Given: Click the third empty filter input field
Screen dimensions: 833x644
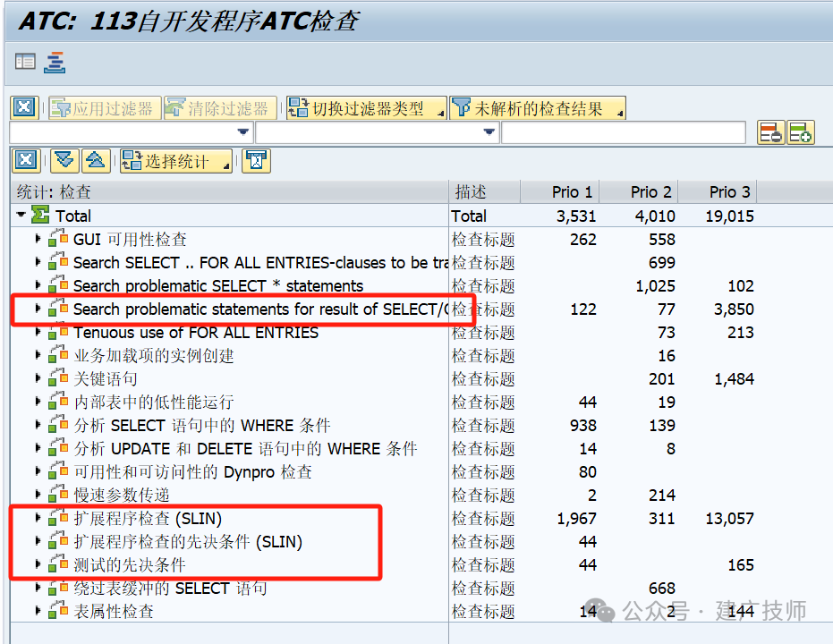Looking at the screenshot, I should (623, 132).
